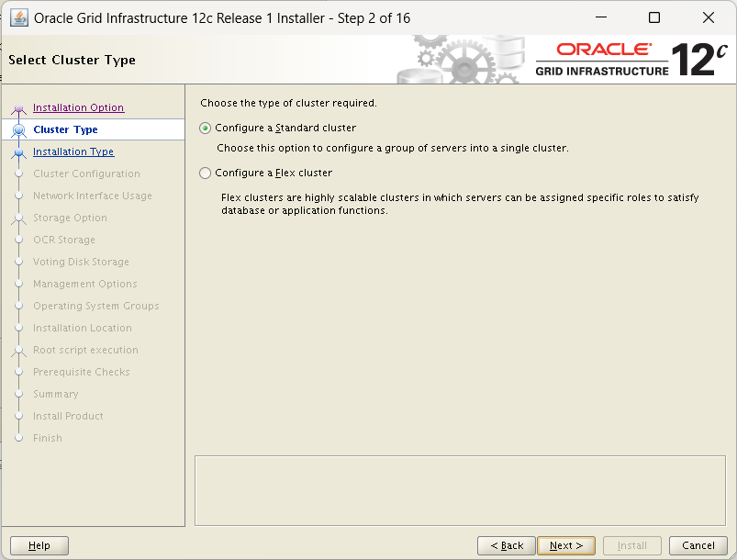
Task: Click the Java installer icon in title bar
Action: (x=19, y=18)
